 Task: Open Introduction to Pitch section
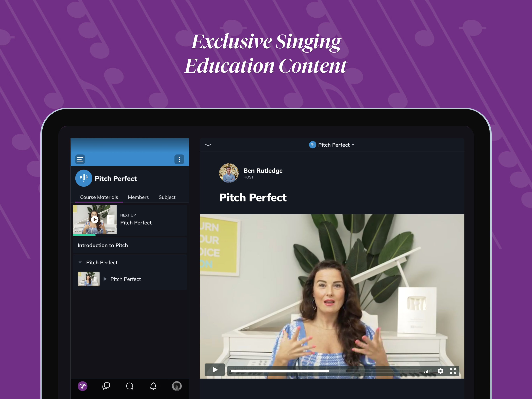130,245
